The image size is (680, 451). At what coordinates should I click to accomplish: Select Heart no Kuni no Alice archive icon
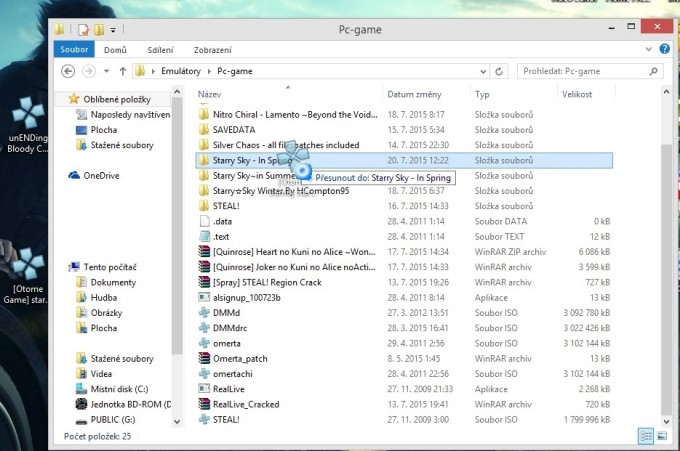[204, 252]
